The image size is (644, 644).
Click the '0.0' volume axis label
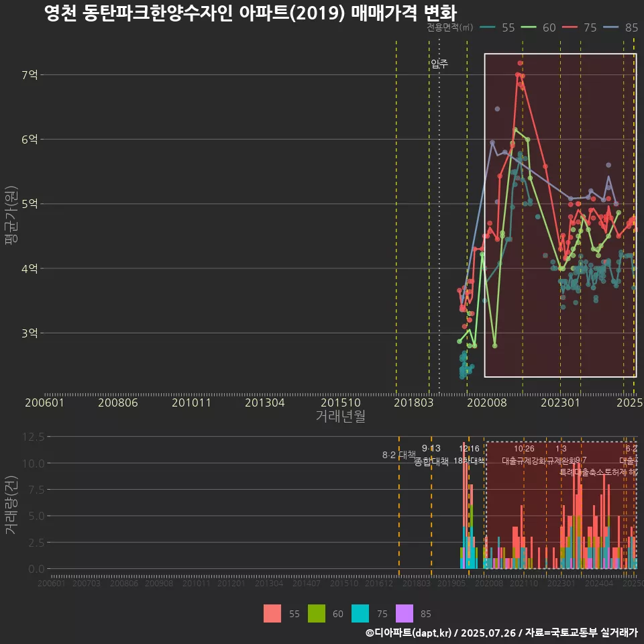coord(36,569)
